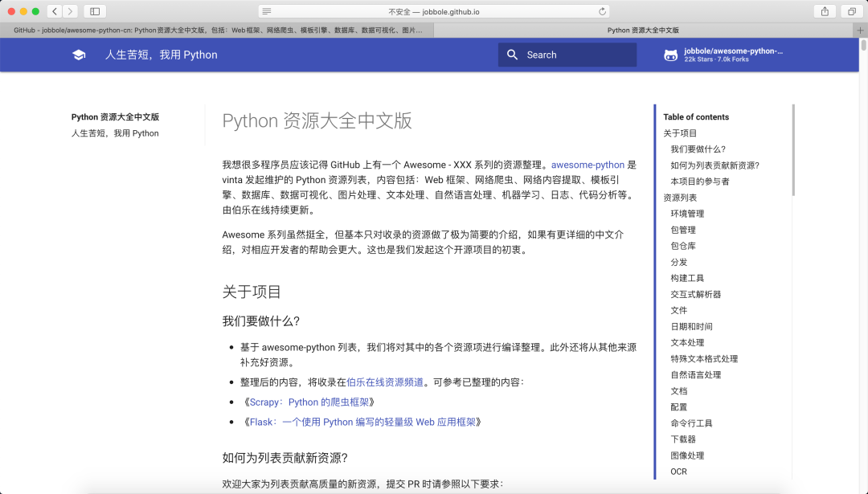Jump to 关于项目 in table of contents

[x=680, y=133]
